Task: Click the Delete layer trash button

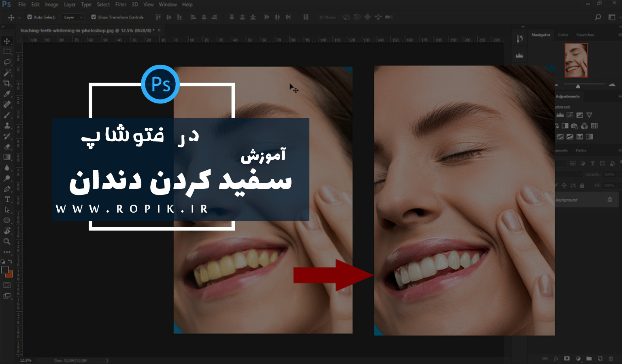Action: tap(611, 358)
